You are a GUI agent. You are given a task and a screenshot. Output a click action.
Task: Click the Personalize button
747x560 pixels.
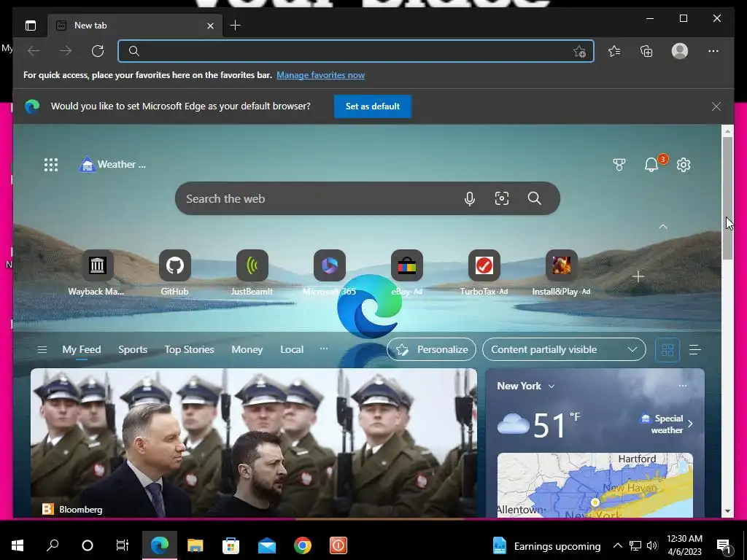click(432, 349)
